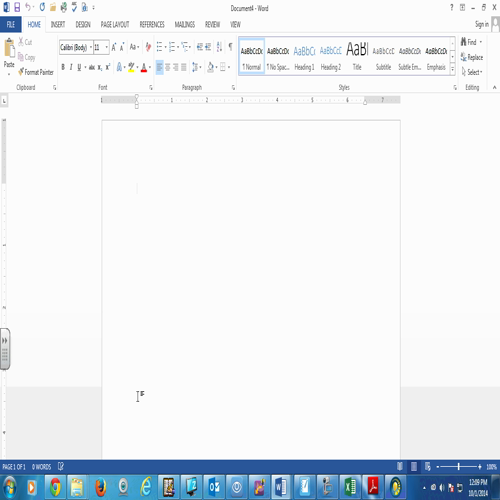Increase the font size with the Grow Font icon
The width and height of the screenshot is (500, 500).
pos(114,47)
